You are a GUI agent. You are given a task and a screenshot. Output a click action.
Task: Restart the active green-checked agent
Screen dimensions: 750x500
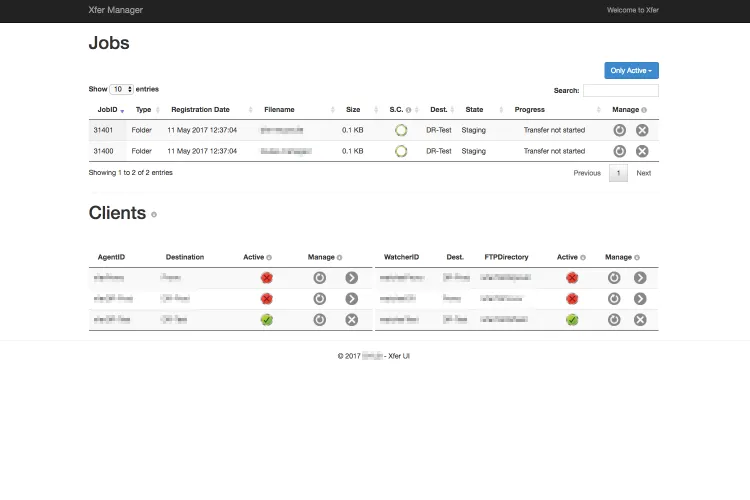[x=320, y=320]
